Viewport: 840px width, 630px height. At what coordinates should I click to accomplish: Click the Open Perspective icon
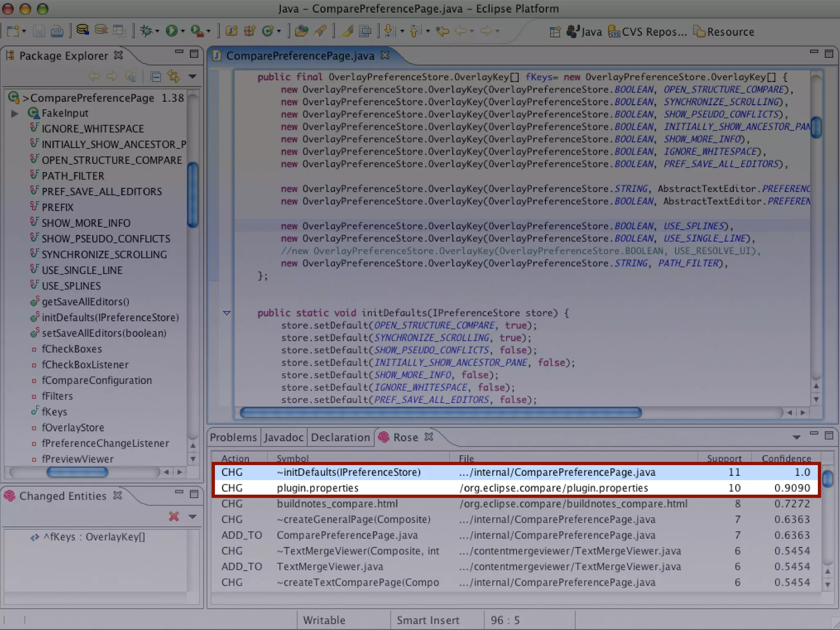(x=555, y=32)
